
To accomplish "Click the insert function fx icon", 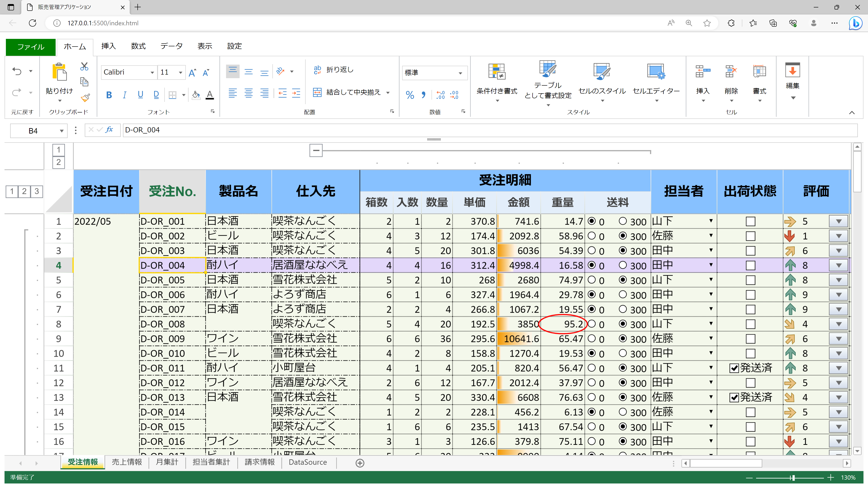I will [109, 130].
